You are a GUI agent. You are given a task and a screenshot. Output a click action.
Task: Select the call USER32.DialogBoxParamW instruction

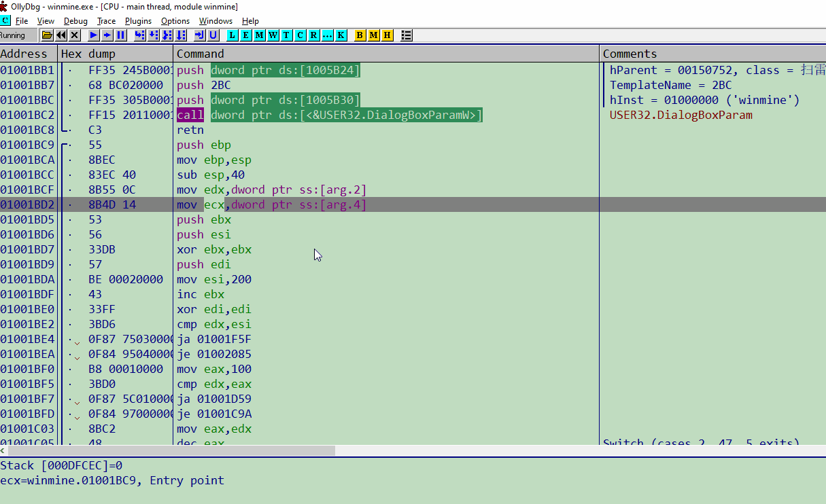[330, 115]
